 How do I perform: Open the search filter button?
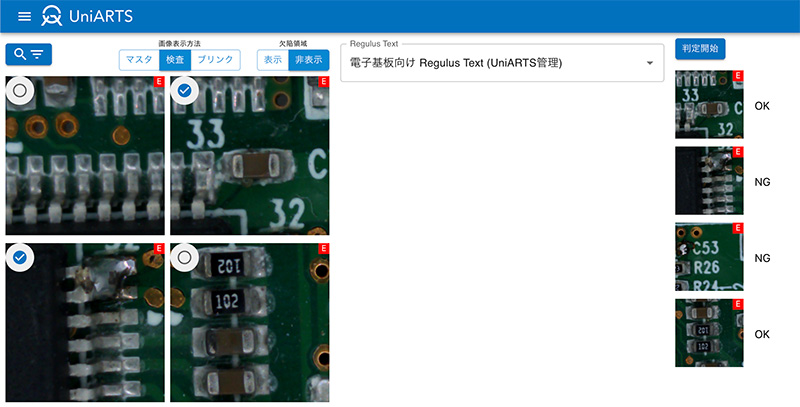(29, 54)
